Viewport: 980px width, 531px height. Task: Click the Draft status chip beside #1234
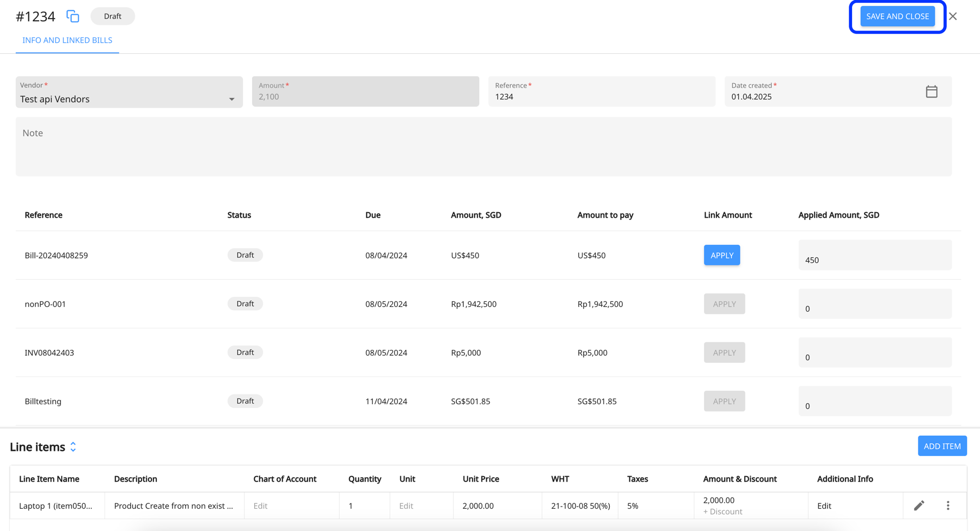click(113, 16)
